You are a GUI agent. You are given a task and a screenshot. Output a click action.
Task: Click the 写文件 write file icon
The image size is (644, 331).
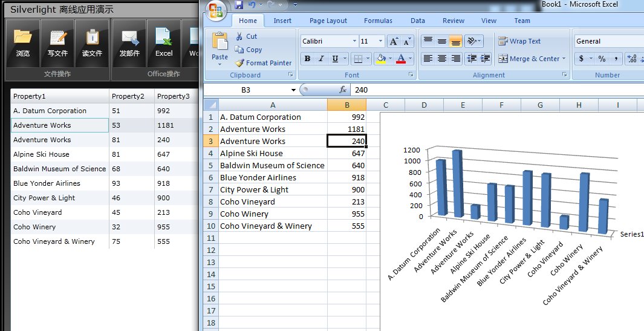57,42
